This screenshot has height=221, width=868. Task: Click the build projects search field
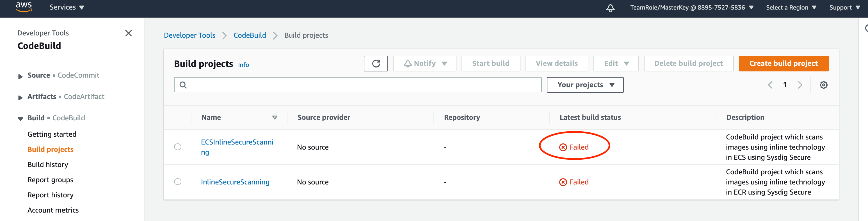point(358,85)
